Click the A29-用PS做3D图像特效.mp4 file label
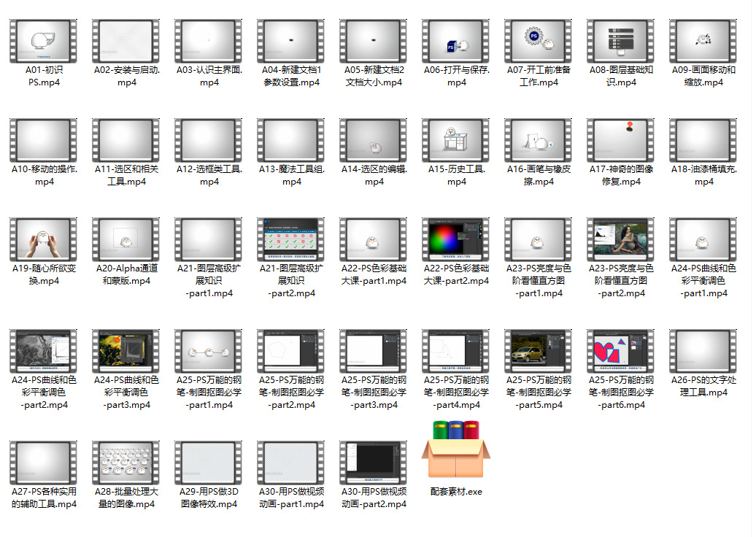This screenshot has height=537, width=756. [x=209, y=498]
